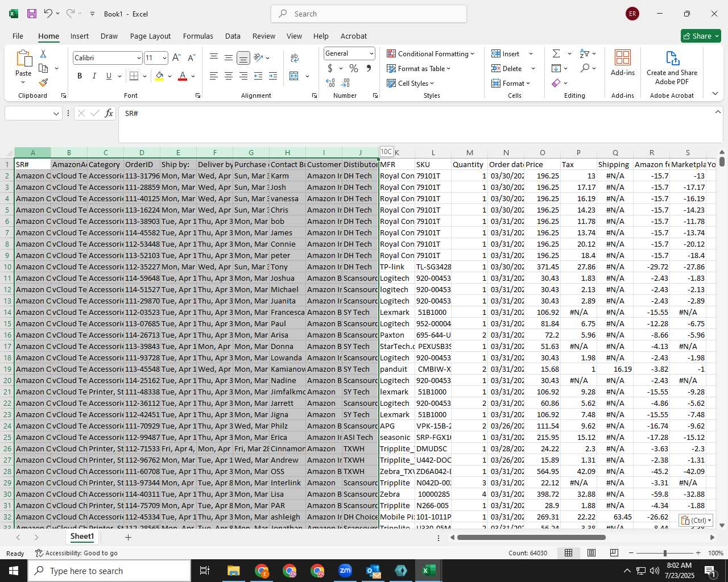This screenshot has width=728, height=582.
Task: Click the Orientation angle text icon
Action: point(259,57)
